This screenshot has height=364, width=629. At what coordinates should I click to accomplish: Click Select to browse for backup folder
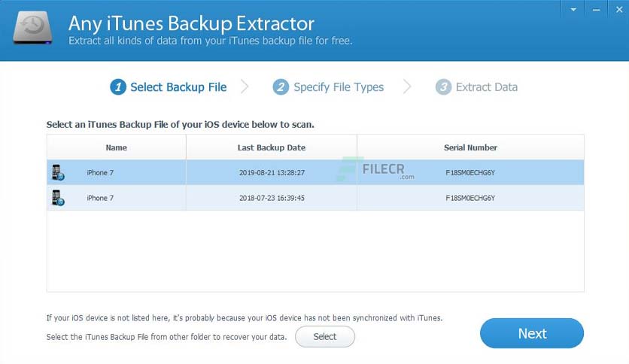325,336
